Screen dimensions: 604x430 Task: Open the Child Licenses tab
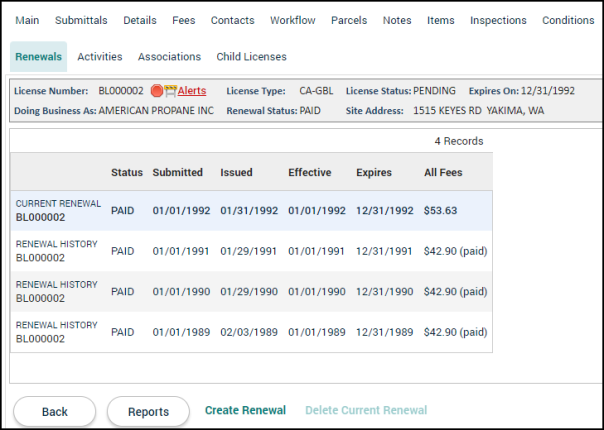[252, 57]
